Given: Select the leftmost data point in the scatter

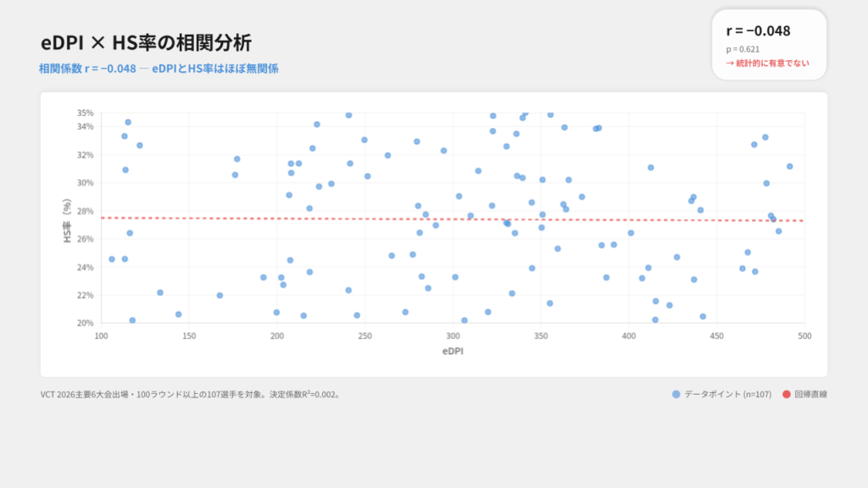Looking at the screenshot, I should pyautogui.click(x=112, y=259).
